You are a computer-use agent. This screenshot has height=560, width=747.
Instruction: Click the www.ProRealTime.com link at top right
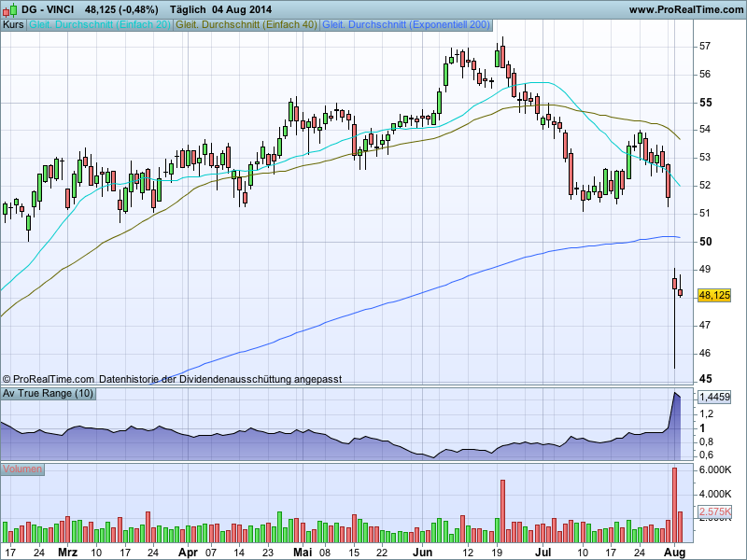click(686, 9)
